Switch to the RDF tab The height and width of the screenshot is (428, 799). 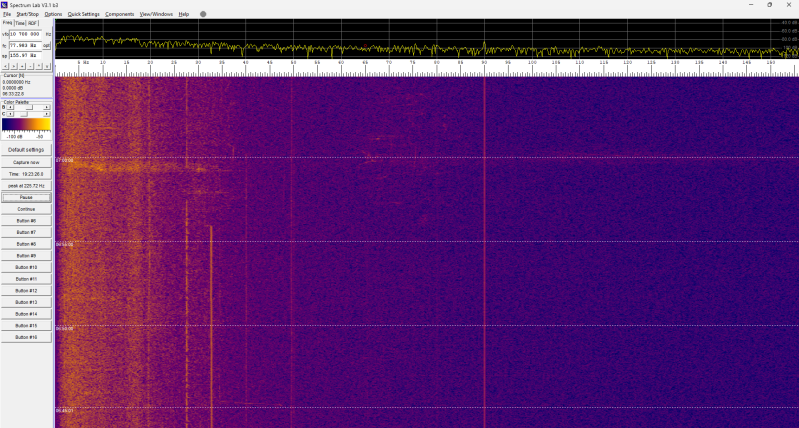coord(33,23)
